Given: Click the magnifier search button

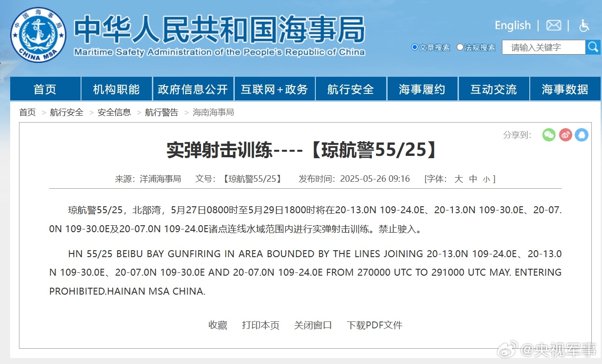Looking at the screenshot, I should 593,47.
